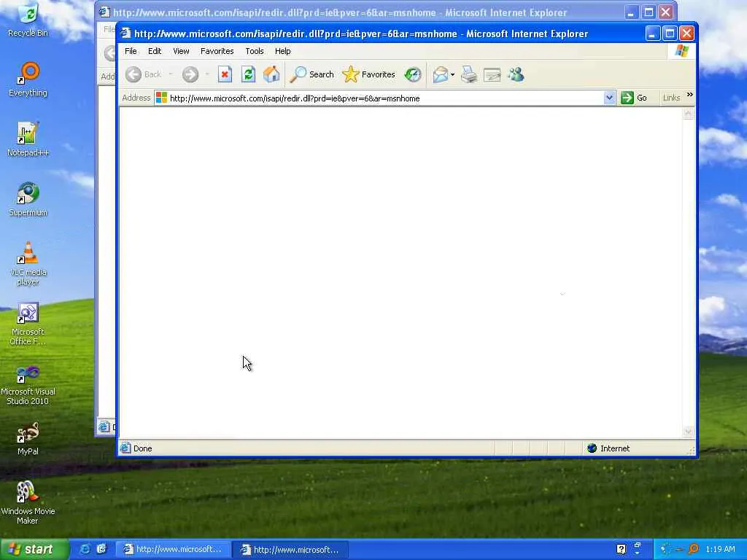Click the Everything search tray icon
Image resolution: width=747 pixels, height=560 pixels.
click(x=694, y=549)
